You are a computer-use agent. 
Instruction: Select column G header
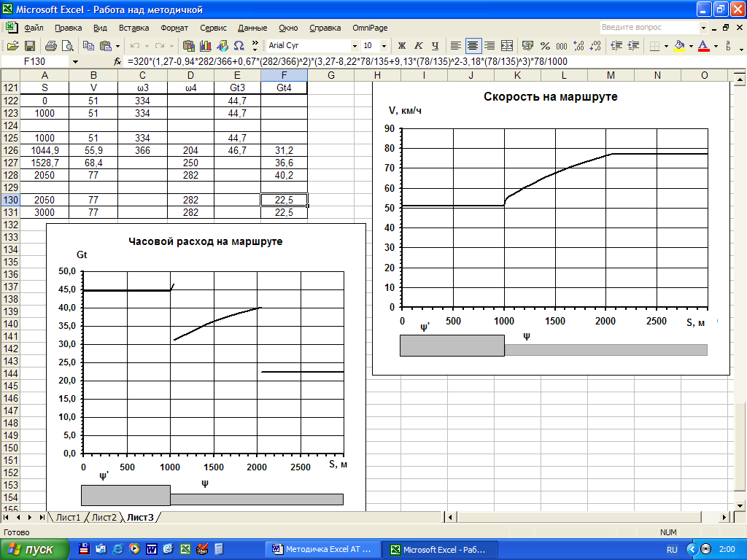[x=330, y=75]
